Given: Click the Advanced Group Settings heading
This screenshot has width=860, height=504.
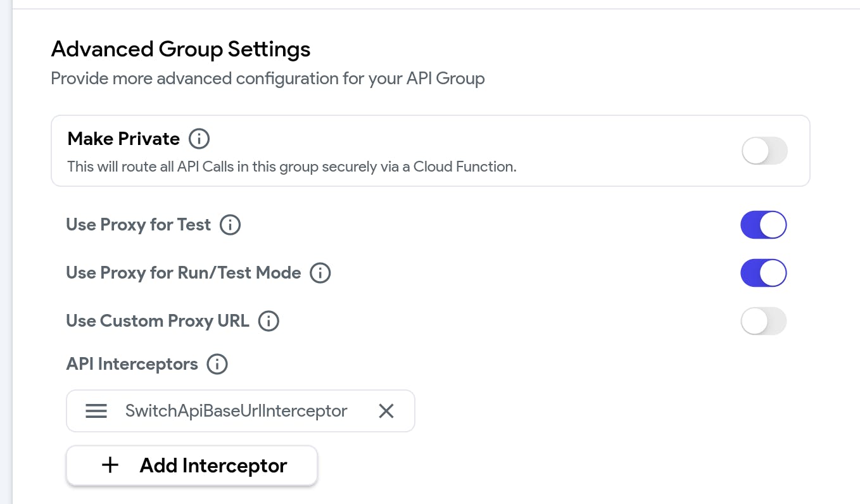Looking at the screenshot, I should coord(180,49).
